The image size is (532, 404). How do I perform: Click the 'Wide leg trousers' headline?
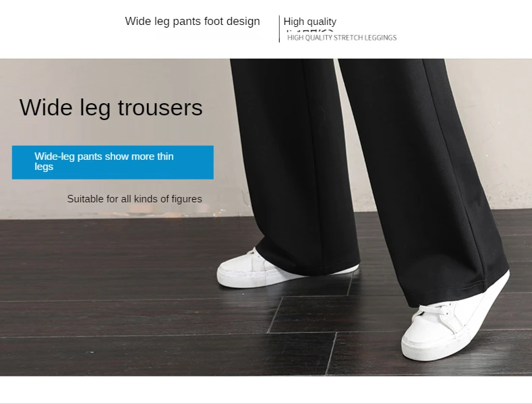click(111, 108)
